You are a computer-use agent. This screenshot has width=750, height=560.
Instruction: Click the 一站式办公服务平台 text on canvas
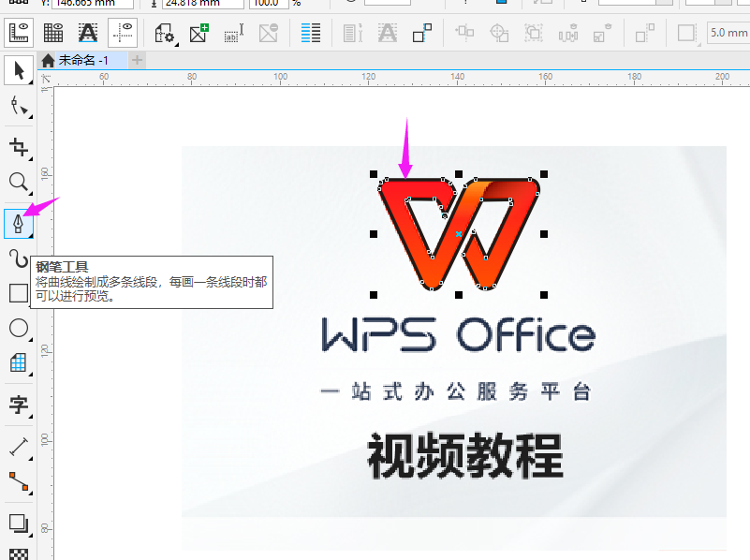click(456, 391)
